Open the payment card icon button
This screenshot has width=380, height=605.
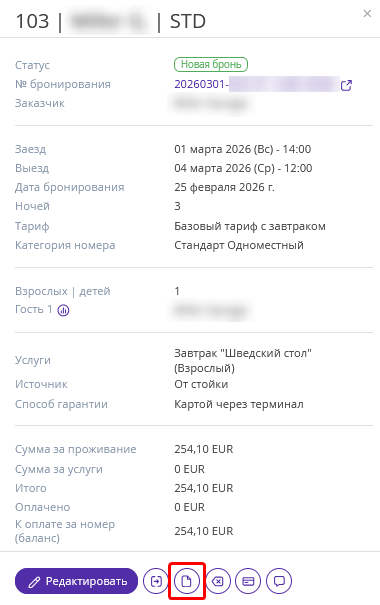tap(248, 581)
